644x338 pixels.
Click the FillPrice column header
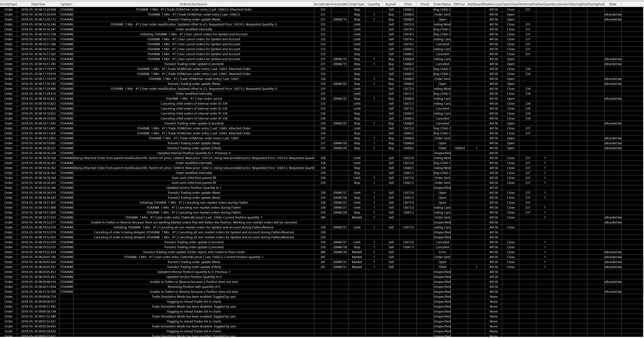459,4
